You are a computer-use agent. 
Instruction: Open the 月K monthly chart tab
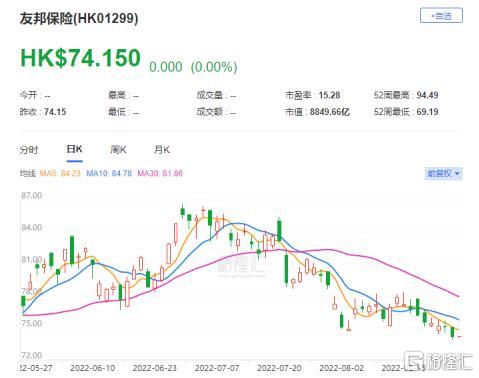[x=162, y=150]
